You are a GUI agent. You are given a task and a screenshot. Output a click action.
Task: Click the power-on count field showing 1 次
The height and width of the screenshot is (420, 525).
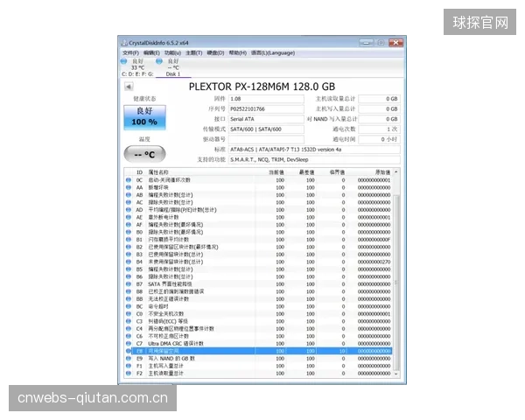point(380,129)
